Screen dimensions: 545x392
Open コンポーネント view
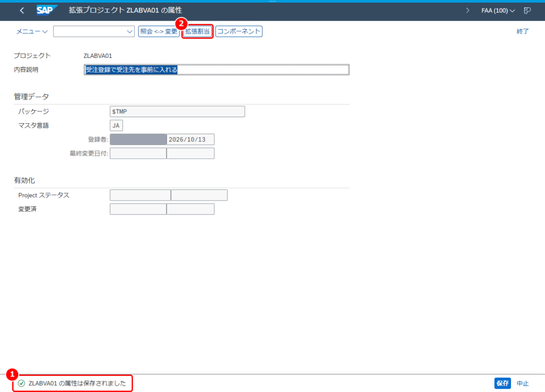(239, 31)
